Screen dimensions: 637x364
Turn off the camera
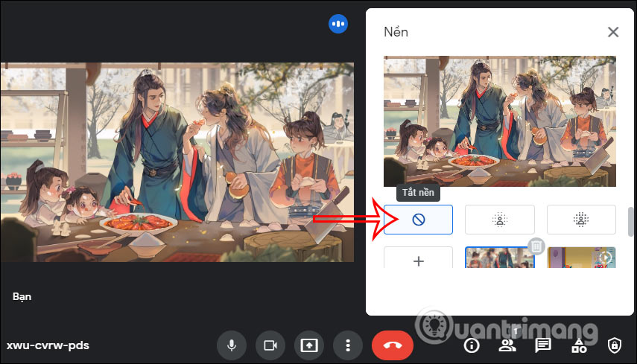tap(270, 345)
